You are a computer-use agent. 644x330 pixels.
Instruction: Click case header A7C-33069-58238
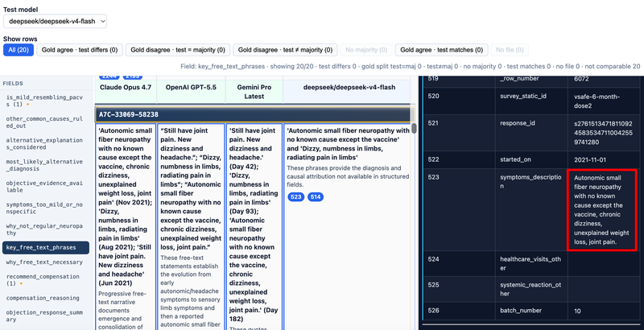(x=253, y=114)
